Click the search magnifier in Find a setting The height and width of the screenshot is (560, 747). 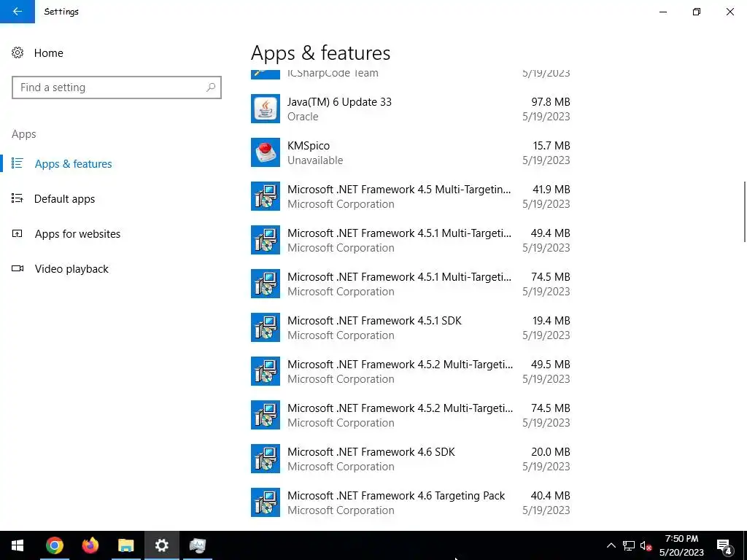[211, 87]
